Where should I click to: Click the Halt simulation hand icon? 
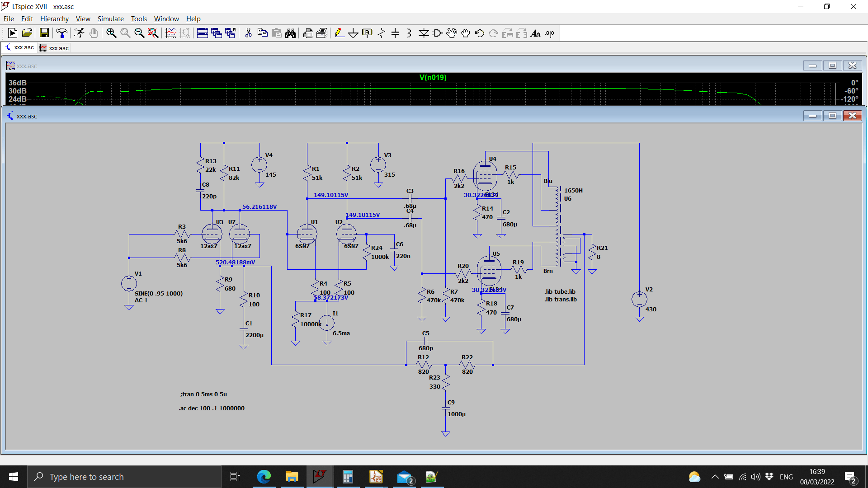(94, 33)
